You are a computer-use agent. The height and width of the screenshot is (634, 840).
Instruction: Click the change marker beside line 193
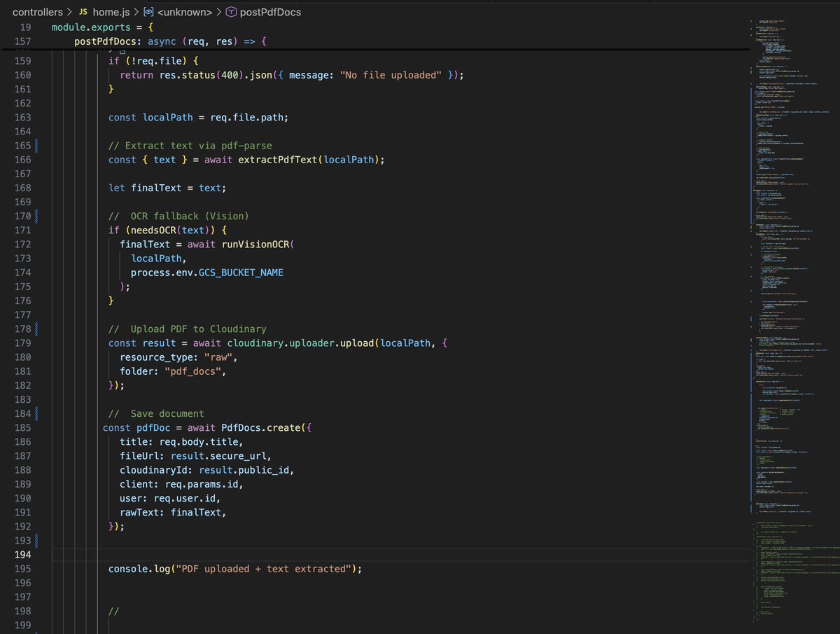(x=36, y=540)
